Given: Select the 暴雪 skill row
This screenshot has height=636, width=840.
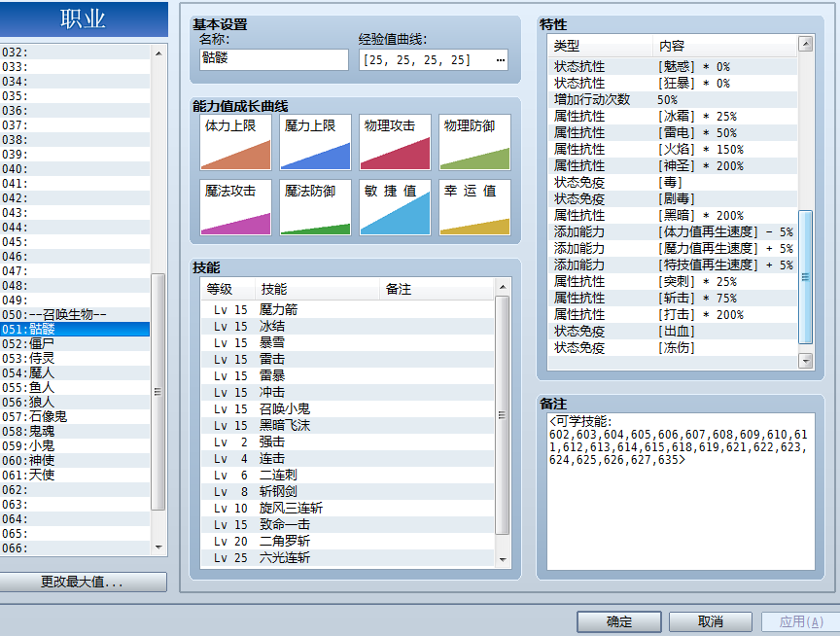Looking at the screenshot, I should [347, 343].
